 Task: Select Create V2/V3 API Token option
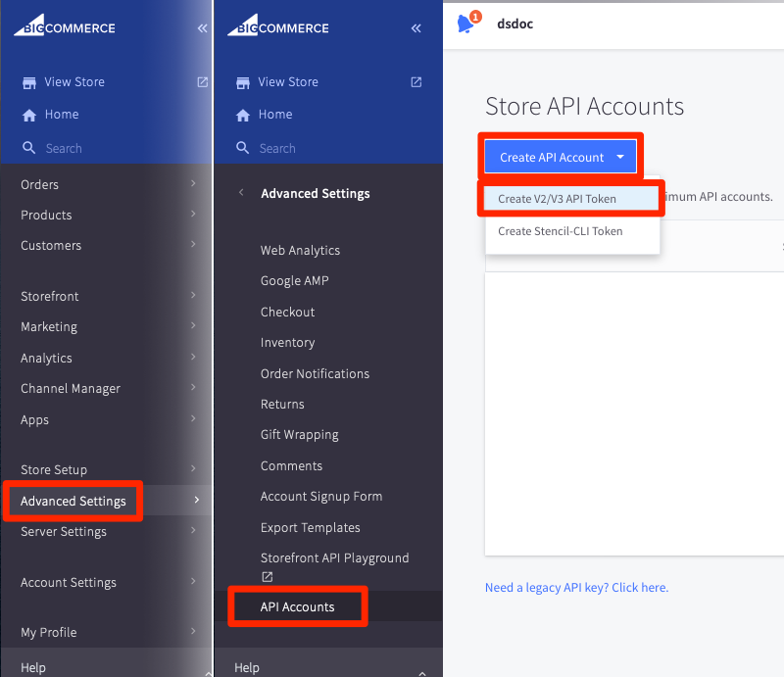click(x=572, y=199)
